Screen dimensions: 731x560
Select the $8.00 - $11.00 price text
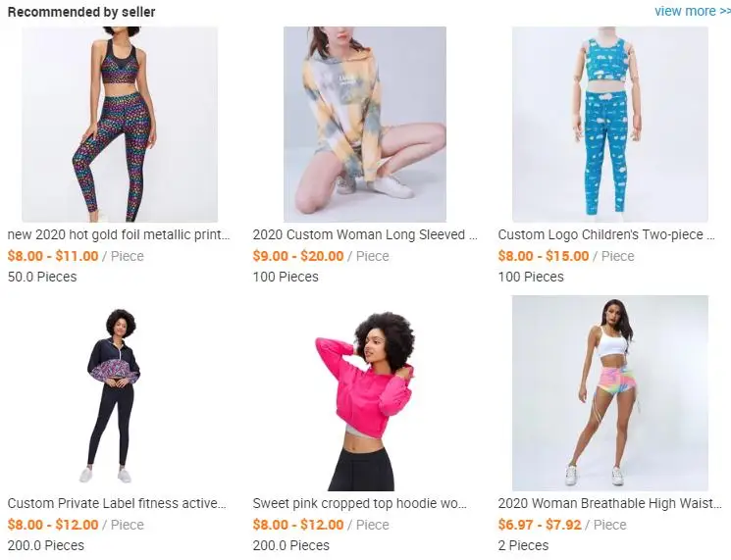(53, 256)
